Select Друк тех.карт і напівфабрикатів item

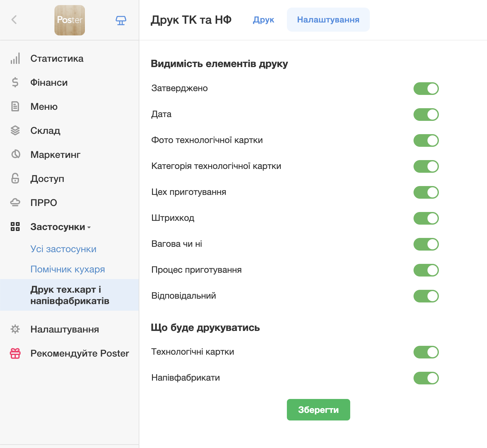pyautogui.click(x=70, y=295)
